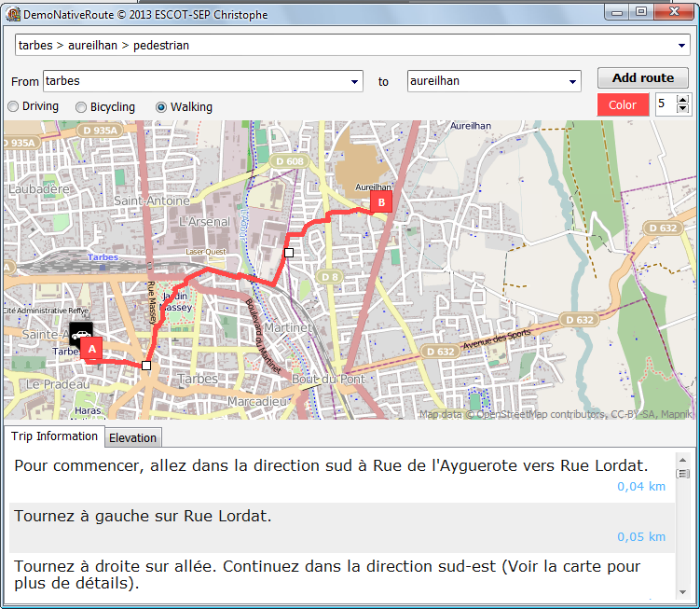Switch to the Elevation tab
Screen dimensions: 700x609
pos(133,437)
